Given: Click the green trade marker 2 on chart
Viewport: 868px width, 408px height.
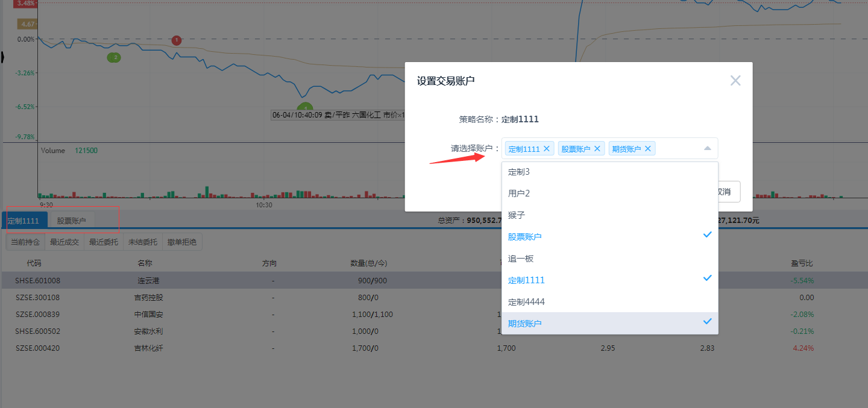Looking at the screenshot, I should [114, 58].
